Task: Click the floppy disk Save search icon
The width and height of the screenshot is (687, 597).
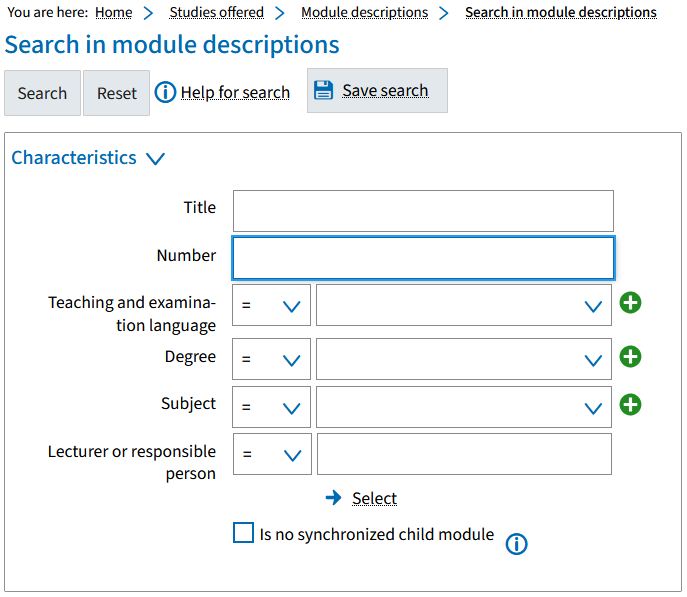Action: pyautogui.click(x=323, y=90)
